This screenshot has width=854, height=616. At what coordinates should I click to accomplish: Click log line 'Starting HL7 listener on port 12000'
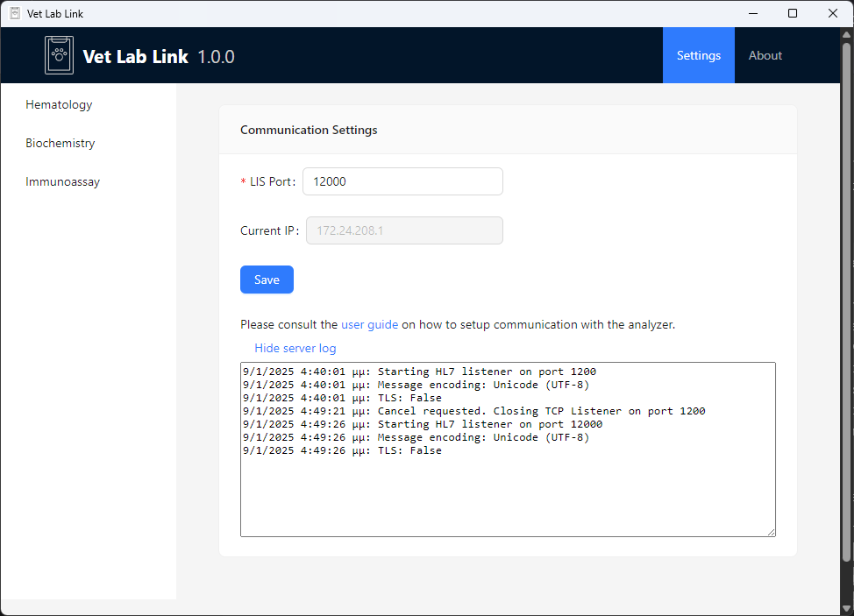tap(423, 424)
